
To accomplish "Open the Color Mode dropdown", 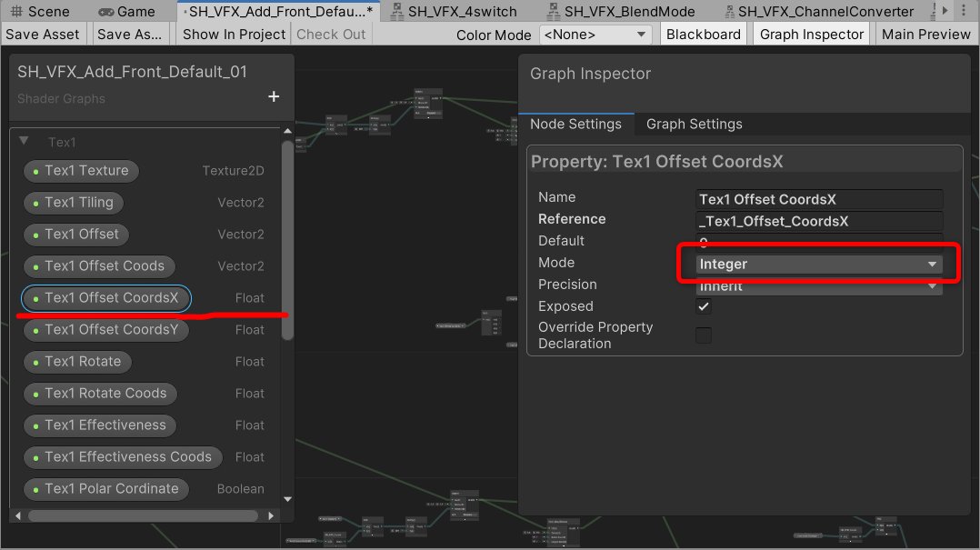I will click(x=595, y=35).
